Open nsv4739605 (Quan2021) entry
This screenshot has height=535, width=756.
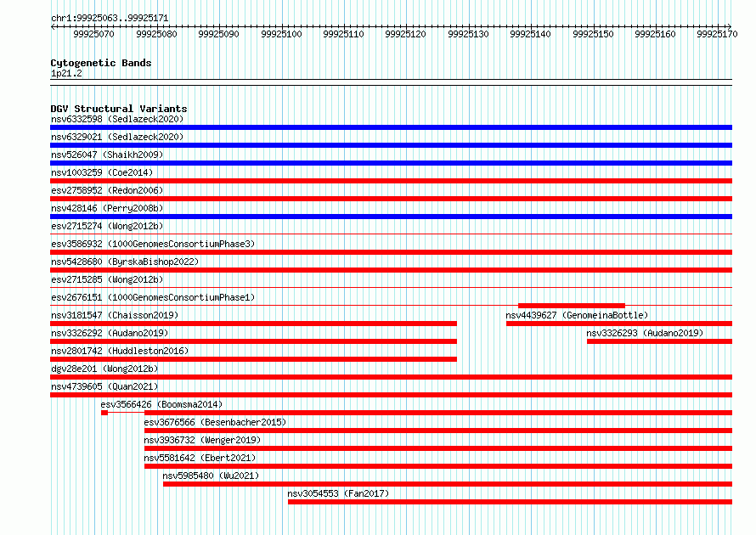point(104,386)
